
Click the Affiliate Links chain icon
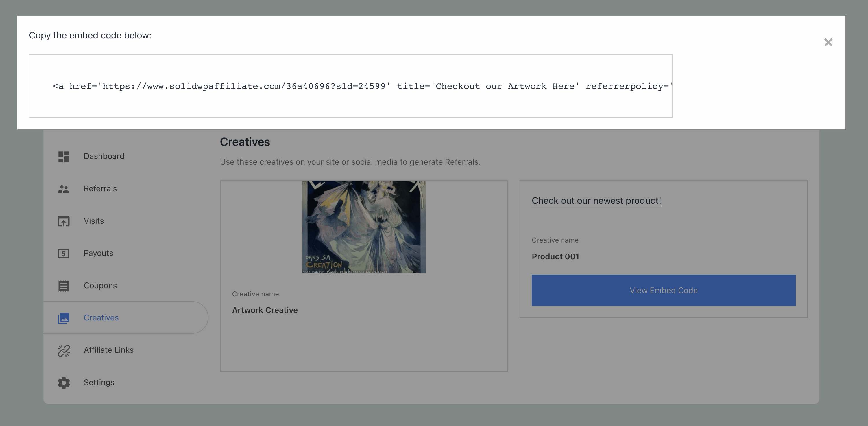pos(63,350)
